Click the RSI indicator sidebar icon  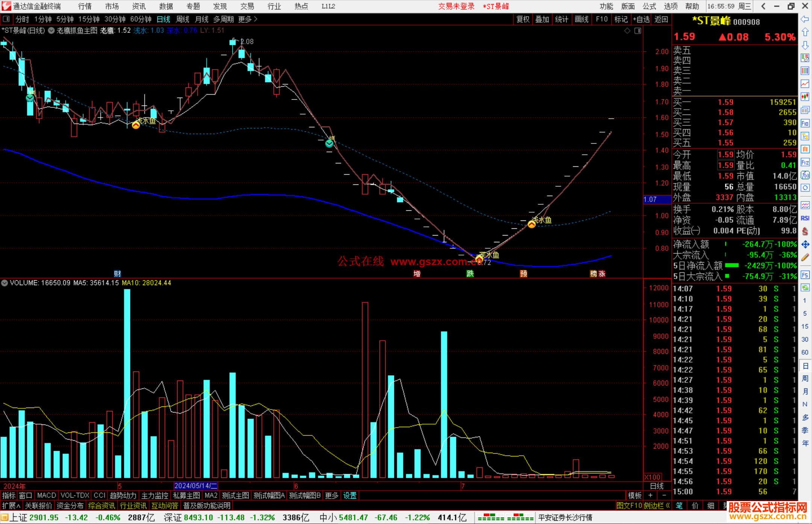(x=805, y=218)
